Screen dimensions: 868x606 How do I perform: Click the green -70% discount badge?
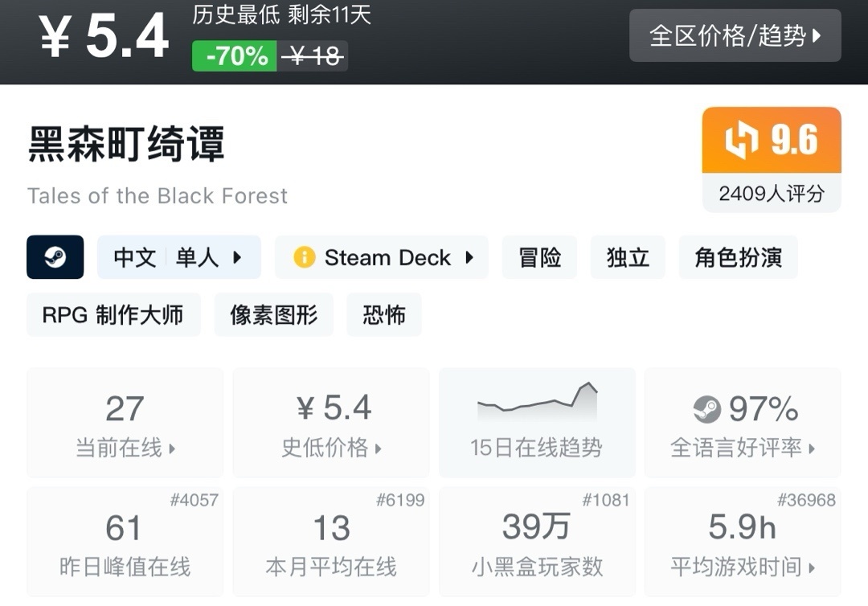pos(235,56)
